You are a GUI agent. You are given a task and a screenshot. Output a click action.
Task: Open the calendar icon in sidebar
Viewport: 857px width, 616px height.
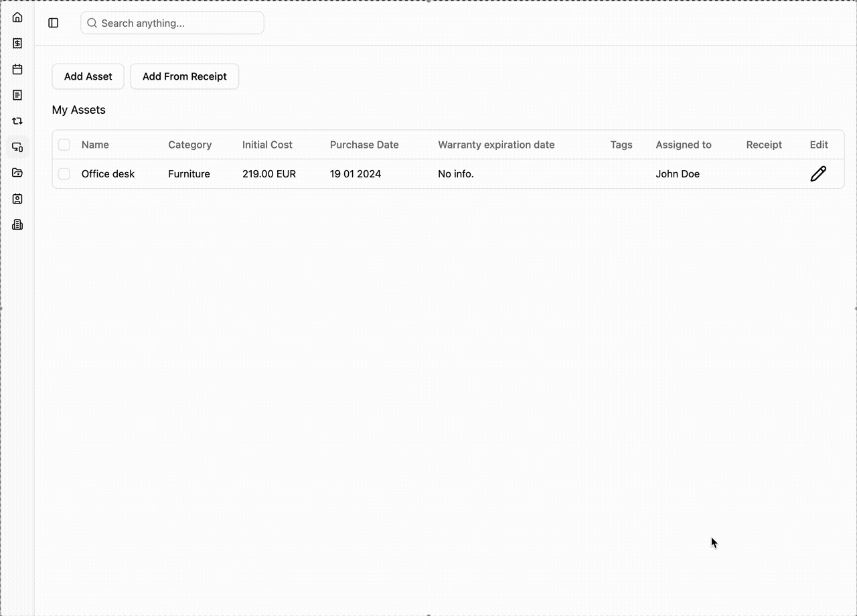tap(17, 70)
